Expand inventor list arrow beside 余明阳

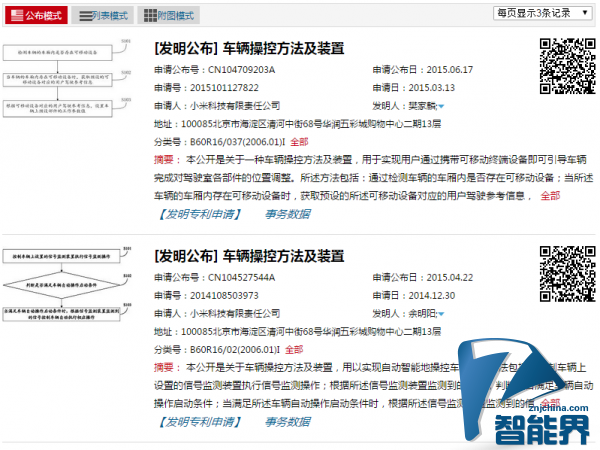coord(441,314)
